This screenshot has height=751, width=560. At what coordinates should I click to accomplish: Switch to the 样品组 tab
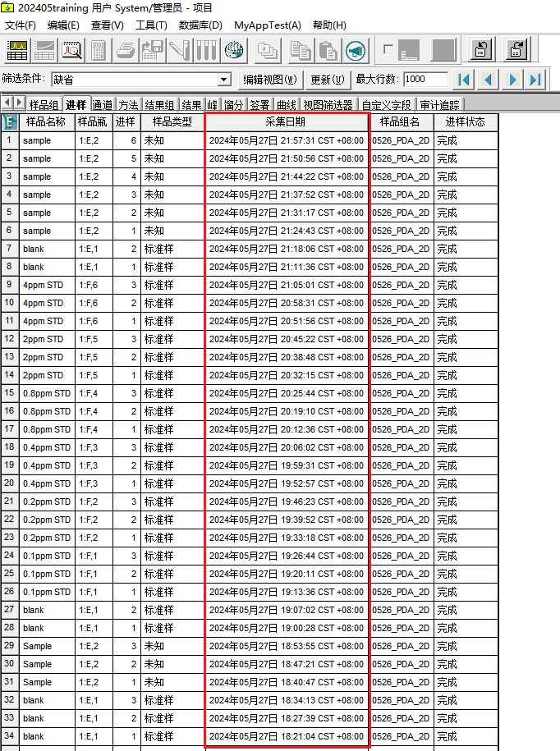(x=44, y=105)
